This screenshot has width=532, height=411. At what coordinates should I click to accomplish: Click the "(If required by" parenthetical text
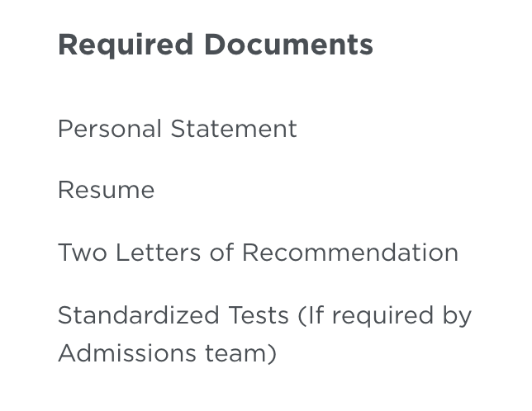pos(385,316)
